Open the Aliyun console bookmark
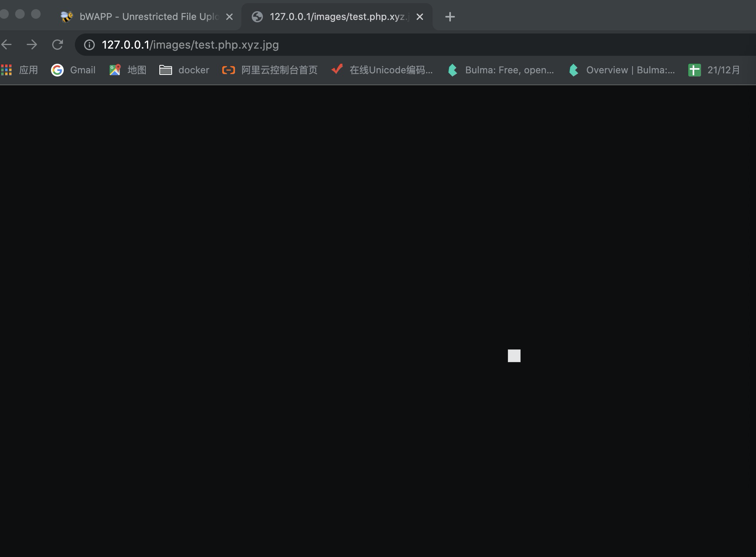 tap(270, 70)
